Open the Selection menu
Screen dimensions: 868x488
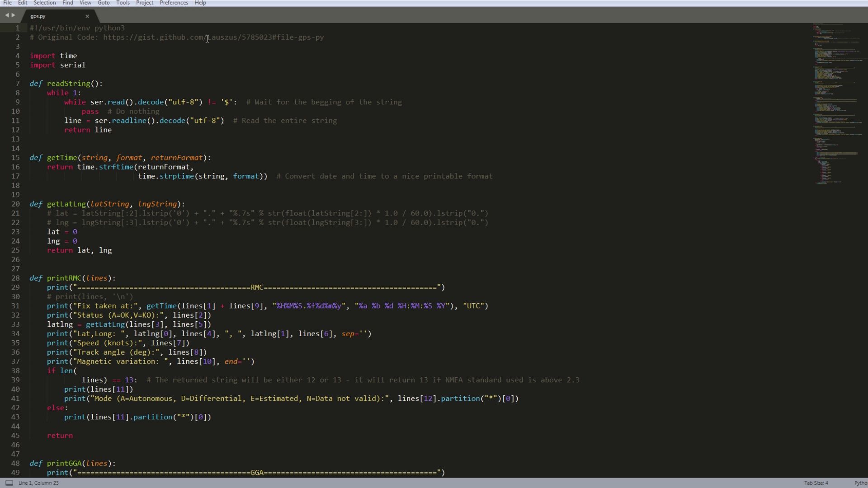tap(44, 3)
